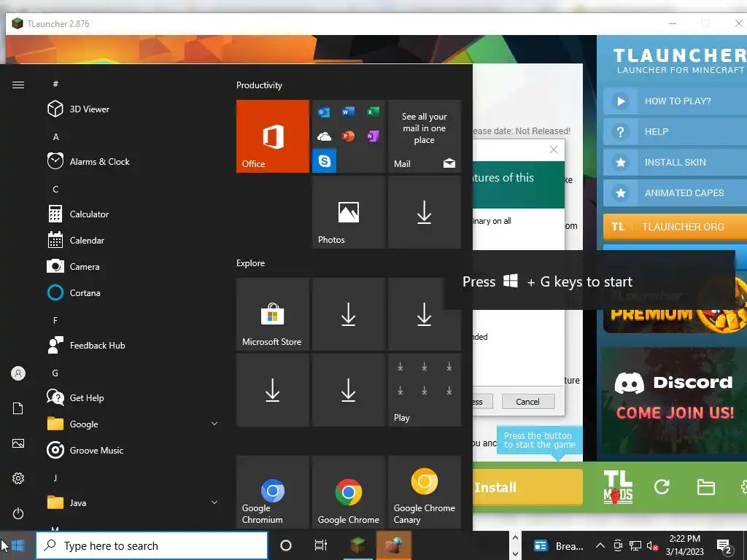The width and height of the screenshot is (747, 560).
Task: Open the Play tile folder
Action: (425, 390)
